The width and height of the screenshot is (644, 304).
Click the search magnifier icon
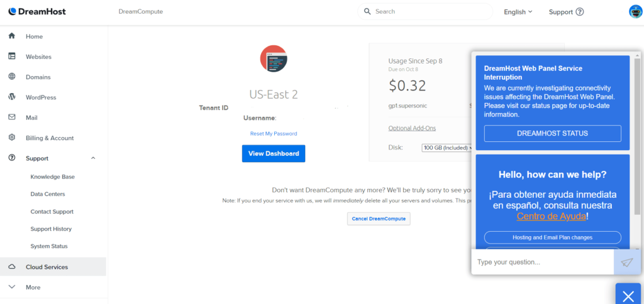367,11
